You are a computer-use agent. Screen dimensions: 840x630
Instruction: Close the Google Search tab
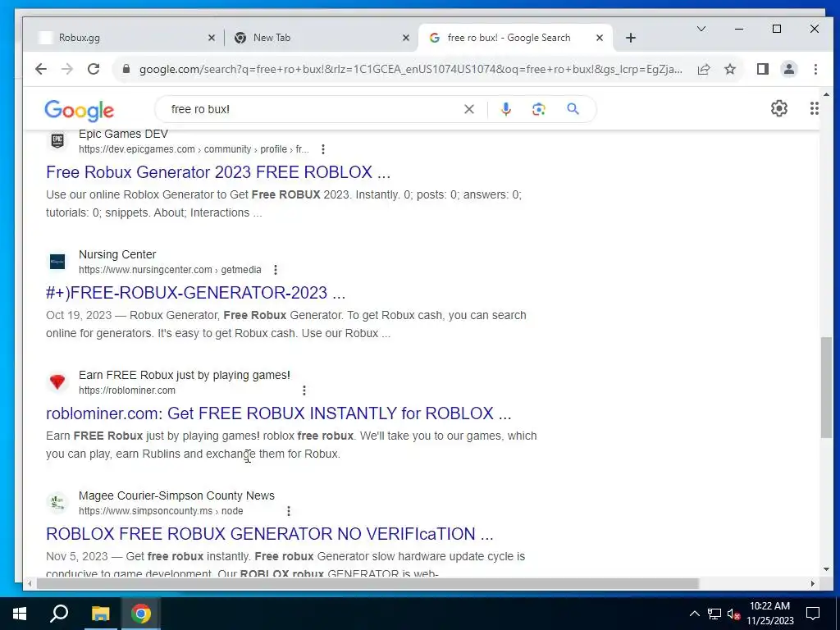pos(600,38)
